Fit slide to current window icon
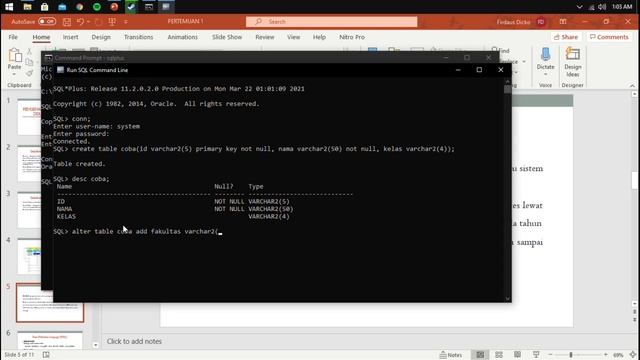 pos(633,355)
